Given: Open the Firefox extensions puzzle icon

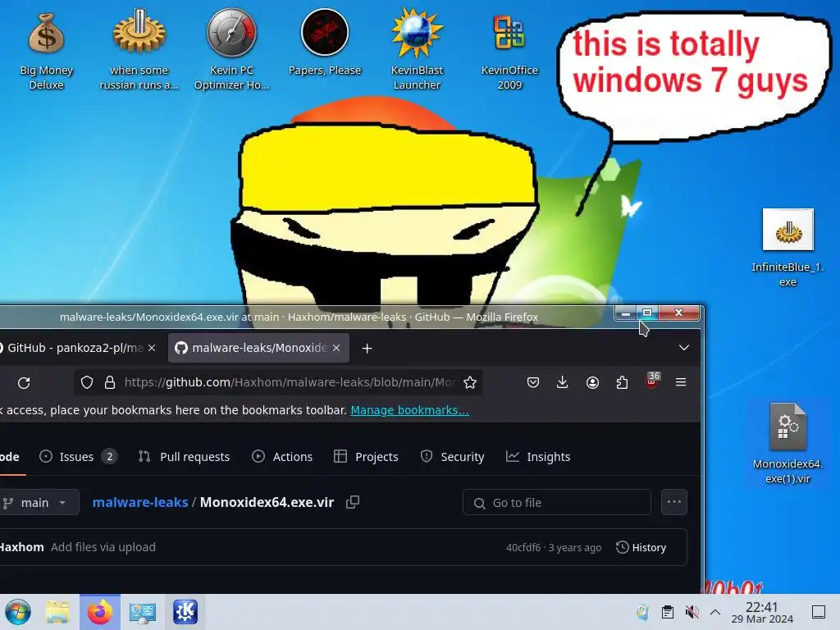Looking at the screenshot, I should [622, 382].
